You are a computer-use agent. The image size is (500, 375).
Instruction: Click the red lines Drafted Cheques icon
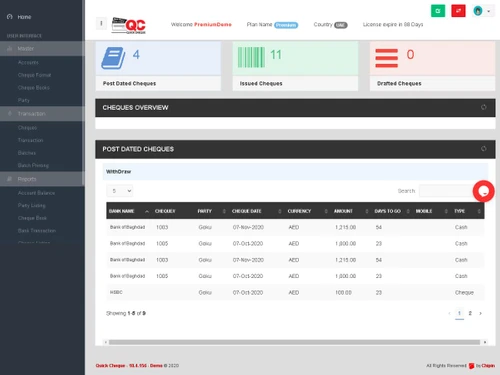[x=387, y=58]
